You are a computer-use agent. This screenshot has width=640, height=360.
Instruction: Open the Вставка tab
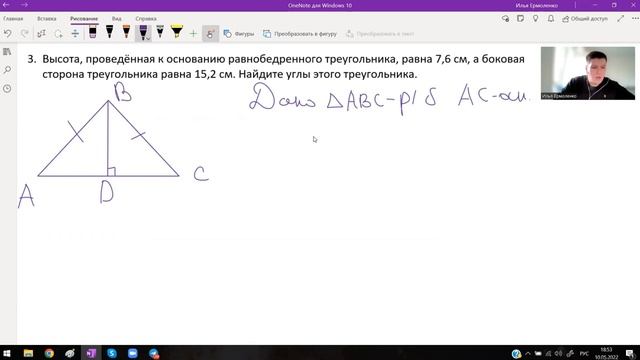pos(47,19)
